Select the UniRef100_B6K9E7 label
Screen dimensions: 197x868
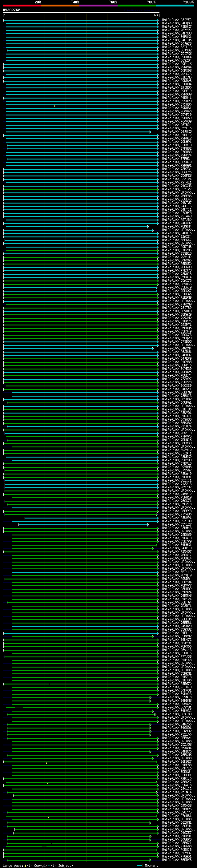click(x=177, y=761)
